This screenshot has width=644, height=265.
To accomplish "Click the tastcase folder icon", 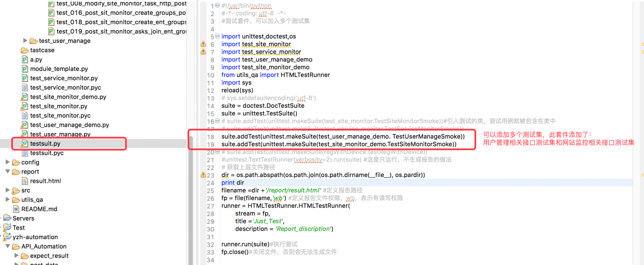I will tap(25, 50).
